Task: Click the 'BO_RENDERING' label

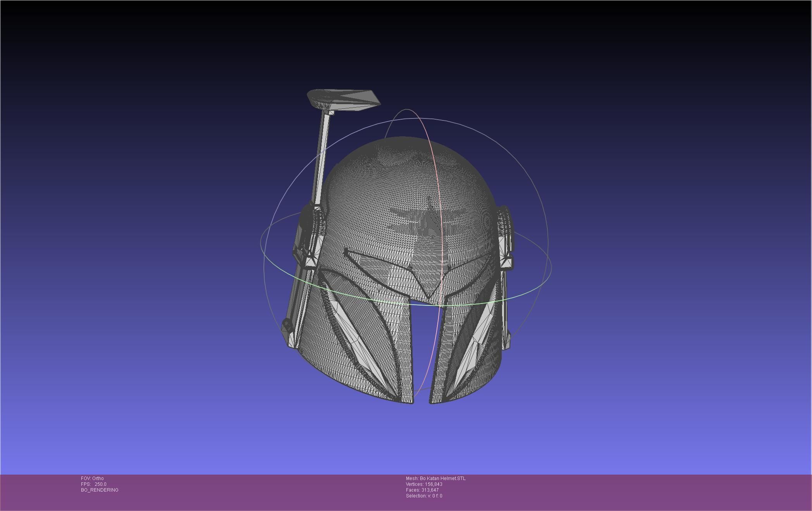Action: click(100, 490)
